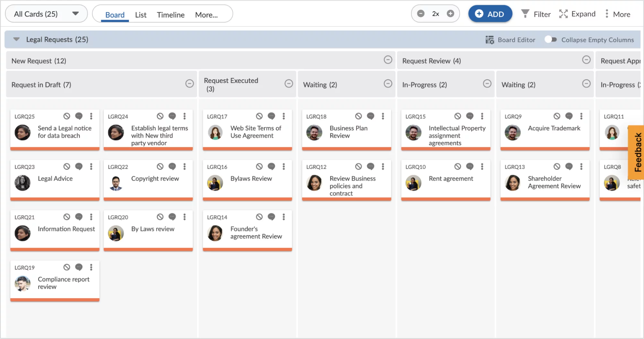This screenshot has height=339, width=644.
Task: Collapse the Legal Requests swimlane
Action: (x=16, y=39)
